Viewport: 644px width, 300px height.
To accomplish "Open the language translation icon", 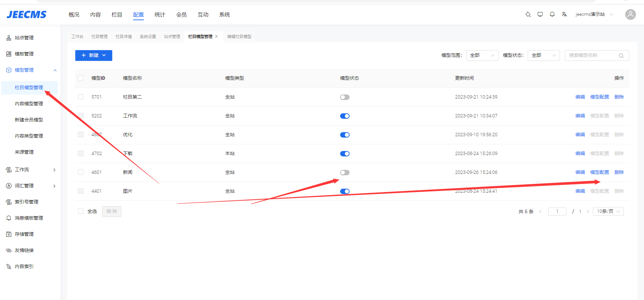I will [x=564, y=14].
